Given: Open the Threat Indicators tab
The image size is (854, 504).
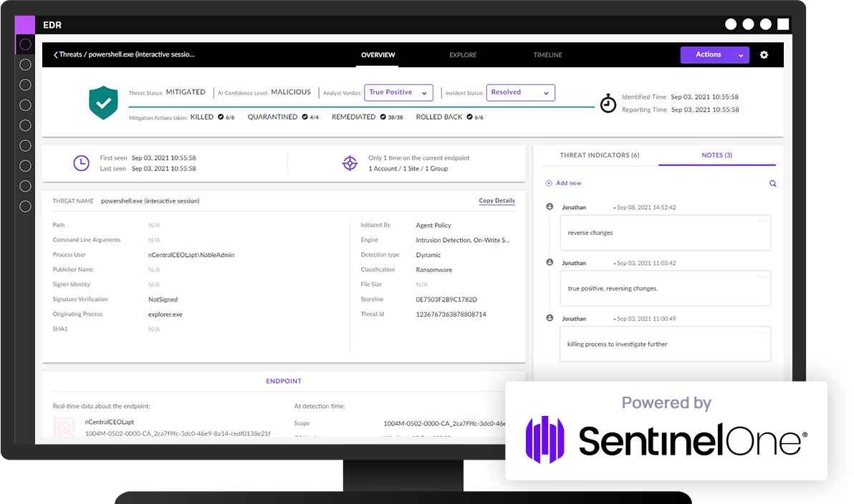Looking at the screenshot, I should tap(598, 155).
